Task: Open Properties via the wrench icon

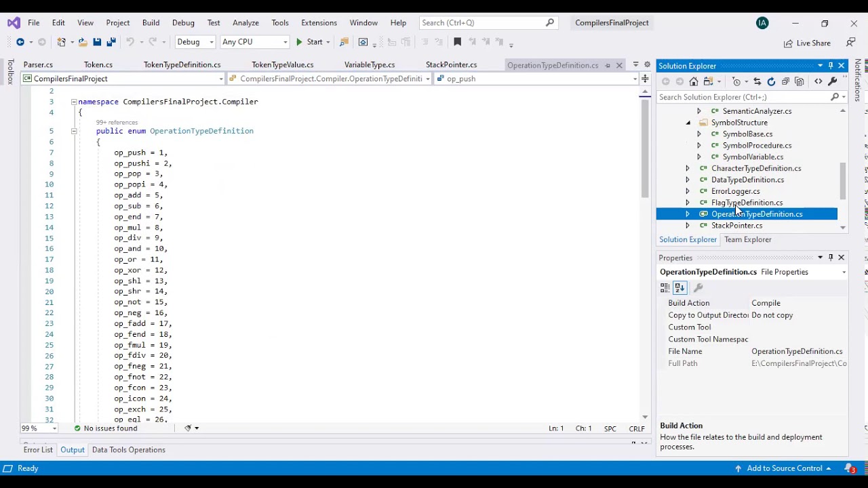Action: point(832,81)
